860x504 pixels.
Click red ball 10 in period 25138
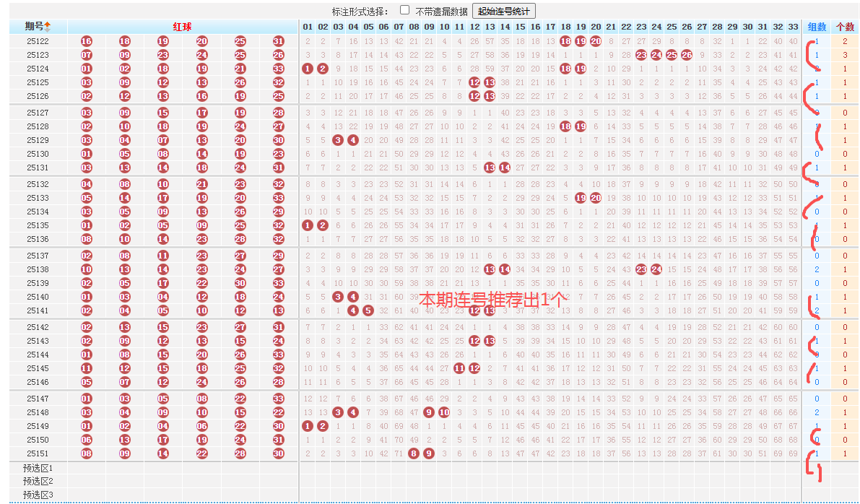pyautogui.click(x=87, y=269)
